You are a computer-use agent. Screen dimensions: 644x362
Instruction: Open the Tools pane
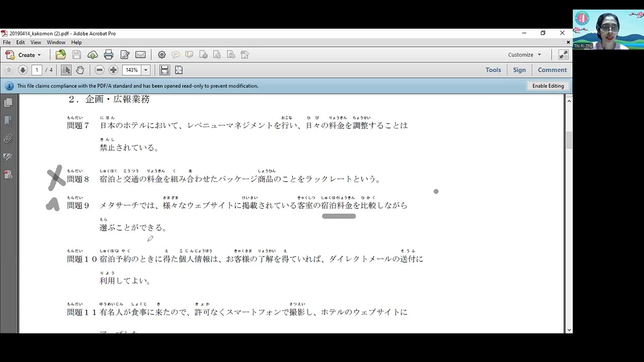tap(493, 70)
